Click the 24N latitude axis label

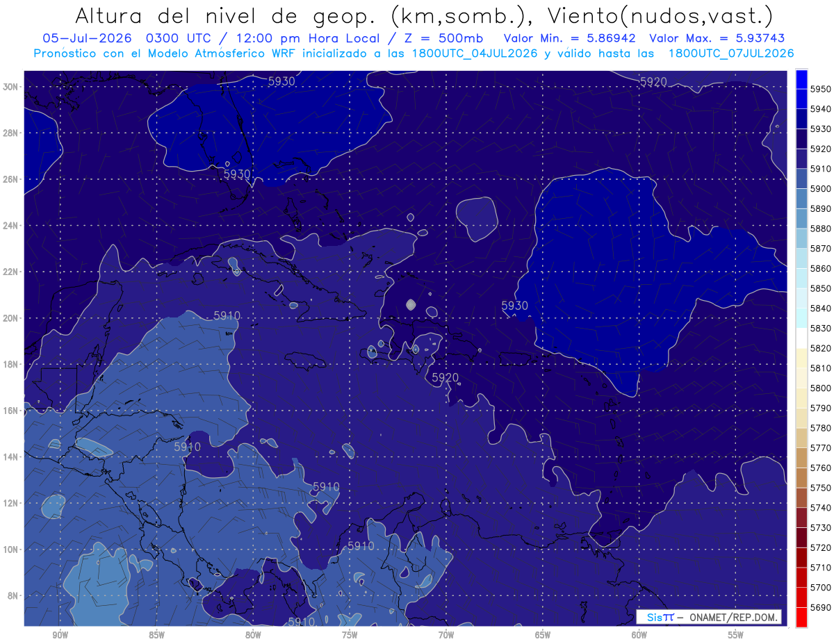pos(10,226)
